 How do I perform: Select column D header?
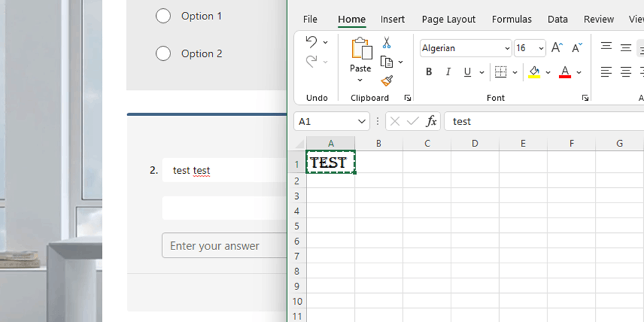point(475,144)
